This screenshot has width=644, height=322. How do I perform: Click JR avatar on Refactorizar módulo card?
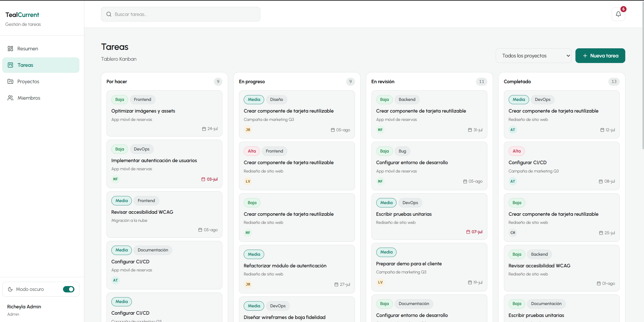tap(248, 284)
